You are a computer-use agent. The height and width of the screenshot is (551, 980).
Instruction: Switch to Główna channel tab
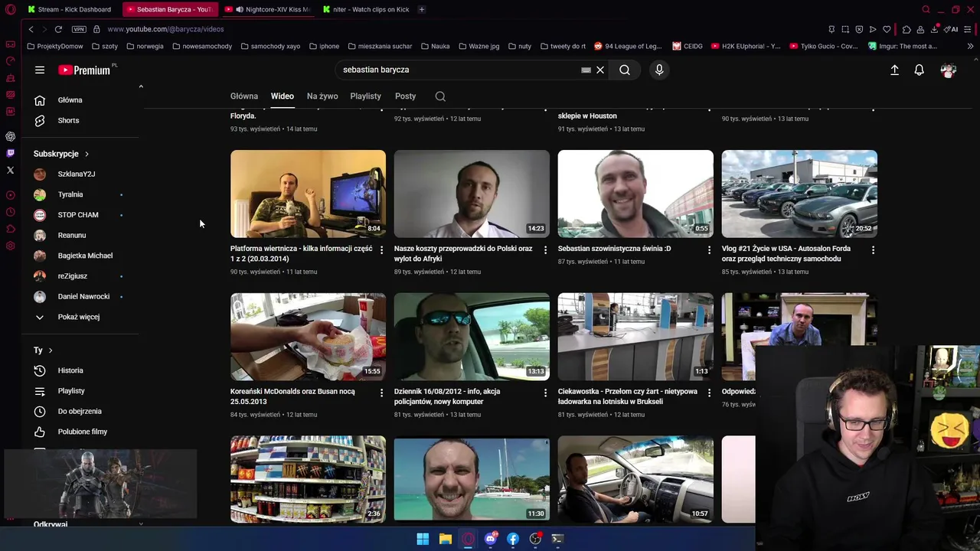(x=244, y=96)
